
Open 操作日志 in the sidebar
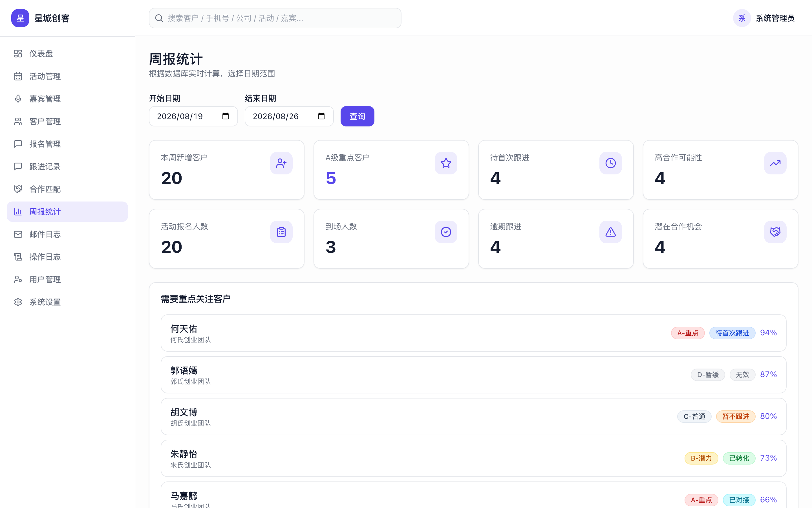(67, 257)
